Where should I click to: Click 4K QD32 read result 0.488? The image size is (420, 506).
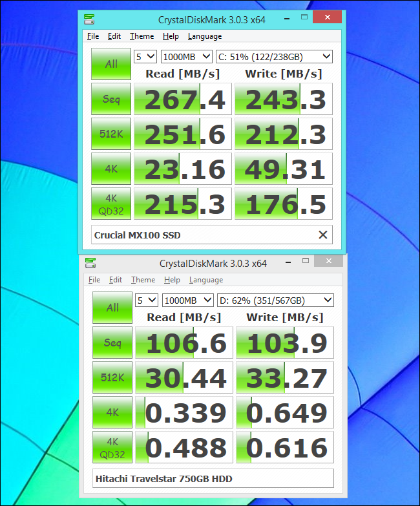[184, 447]
